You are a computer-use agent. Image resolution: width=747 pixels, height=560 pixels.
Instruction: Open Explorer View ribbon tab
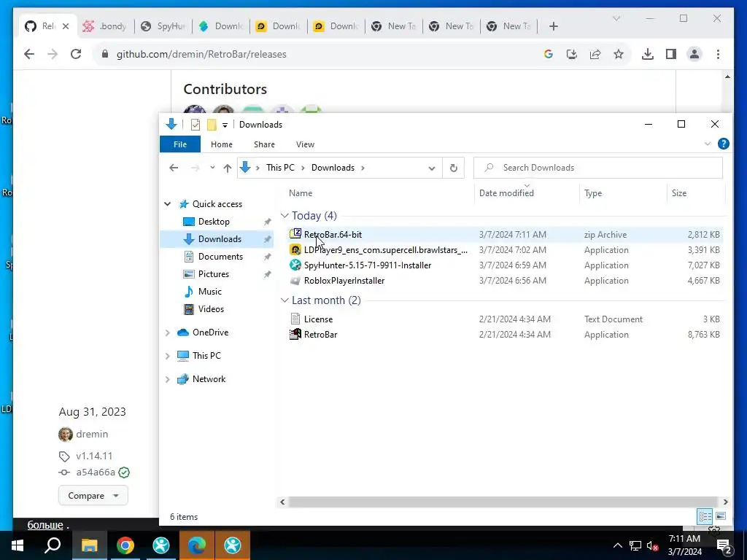click(x=305, y=144)
